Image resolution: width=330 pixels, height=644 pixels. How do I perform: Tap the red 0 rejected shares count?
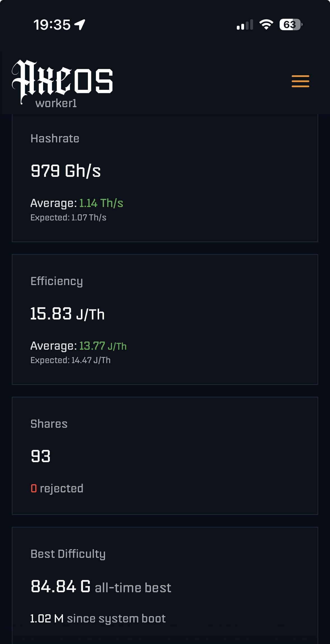[x=34, y=488]
